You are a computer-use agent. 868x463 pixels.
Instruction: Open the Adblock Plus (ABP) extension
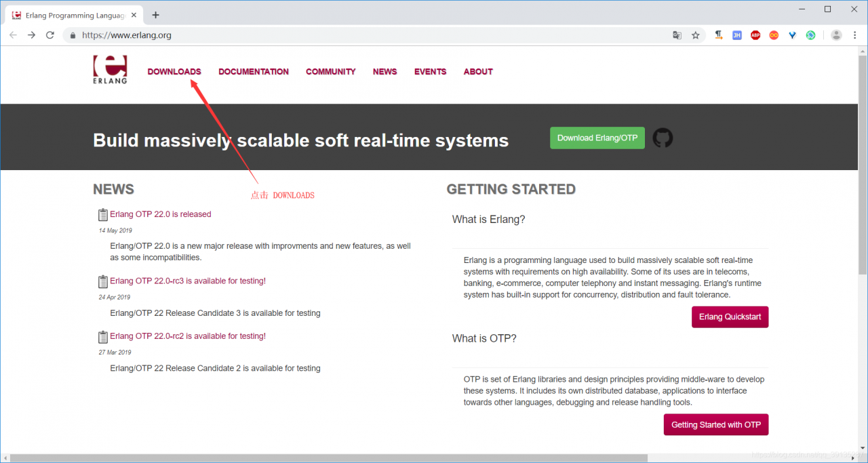coord(755,35)
